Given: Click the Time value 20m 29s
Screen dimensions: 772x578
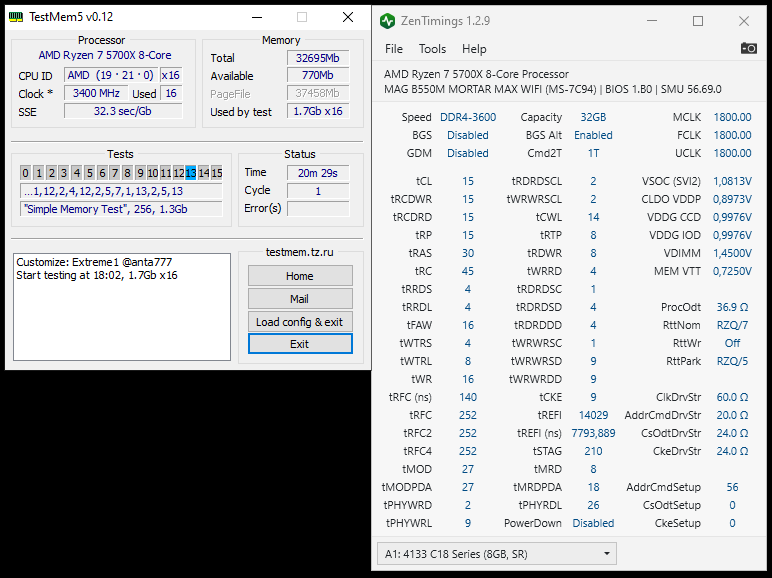Looking at the screenshot, I should point(318,173).
